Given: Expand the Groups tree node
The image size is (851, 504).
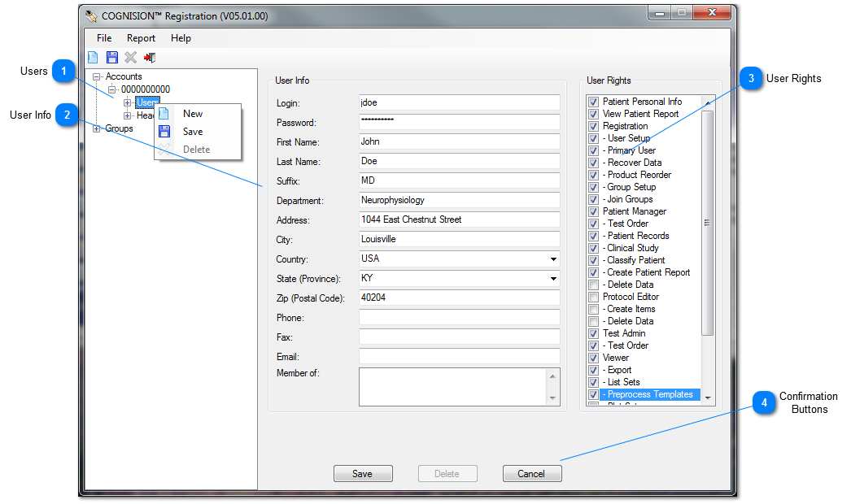Looking at the screenshot, I should click(98, 128).
